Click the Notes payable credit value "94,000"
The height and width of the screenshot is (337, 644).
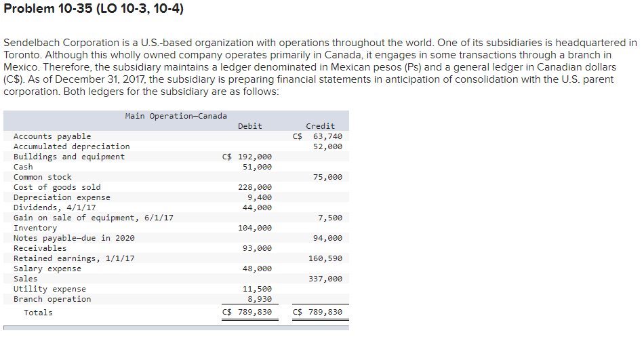point(327,239)
